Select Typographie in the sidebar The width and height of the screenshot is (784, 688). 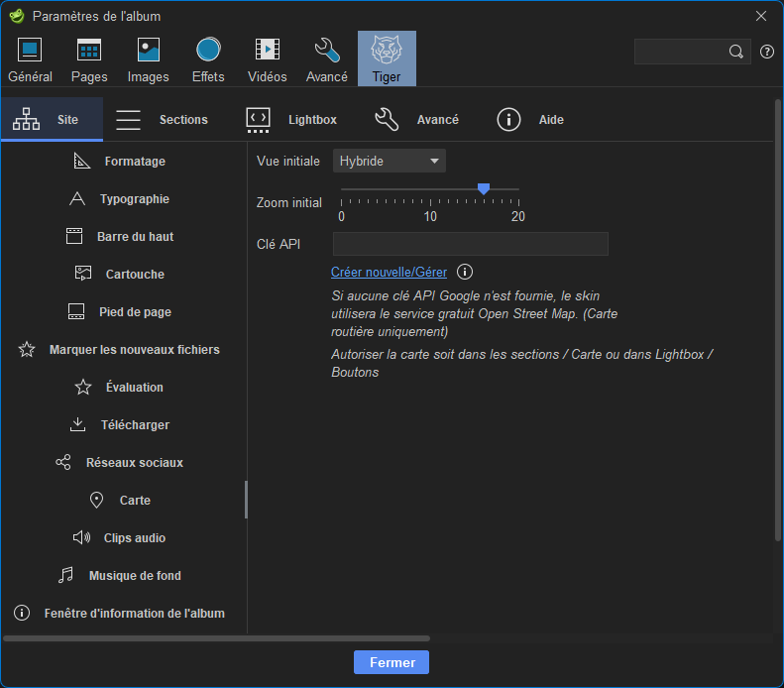pyautogui.click(x=134, y=199)
